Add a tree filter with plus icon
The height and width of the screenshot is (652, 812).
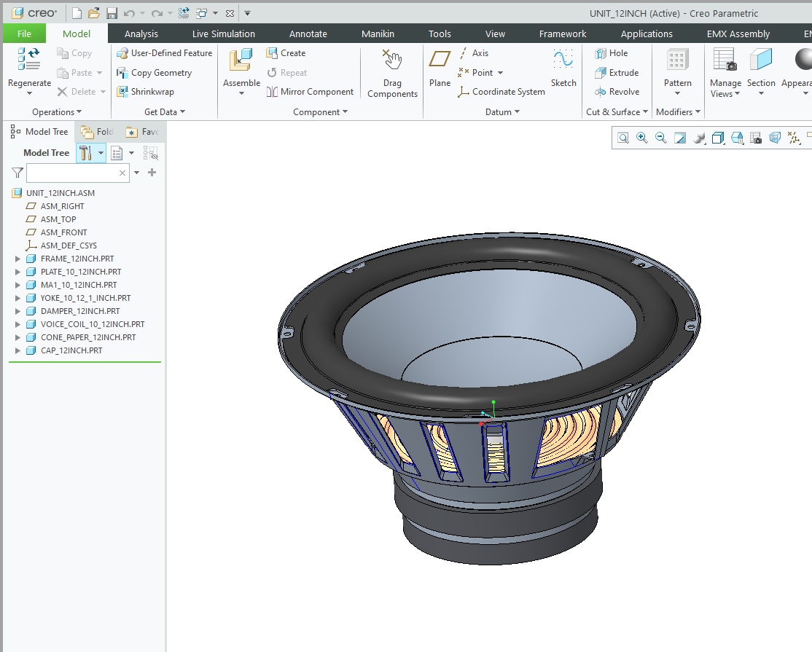(152, 173)
